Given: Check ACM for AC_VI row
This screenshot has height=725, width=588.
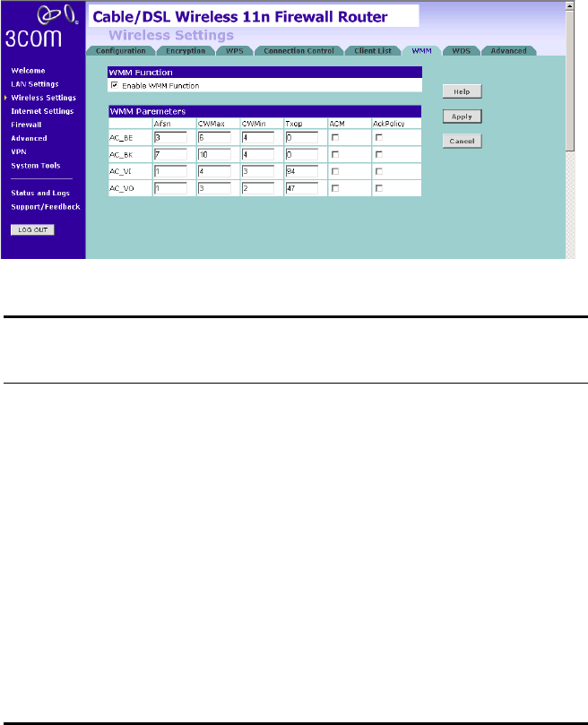Looking at the screenshot, I should [x=335, y=171].
